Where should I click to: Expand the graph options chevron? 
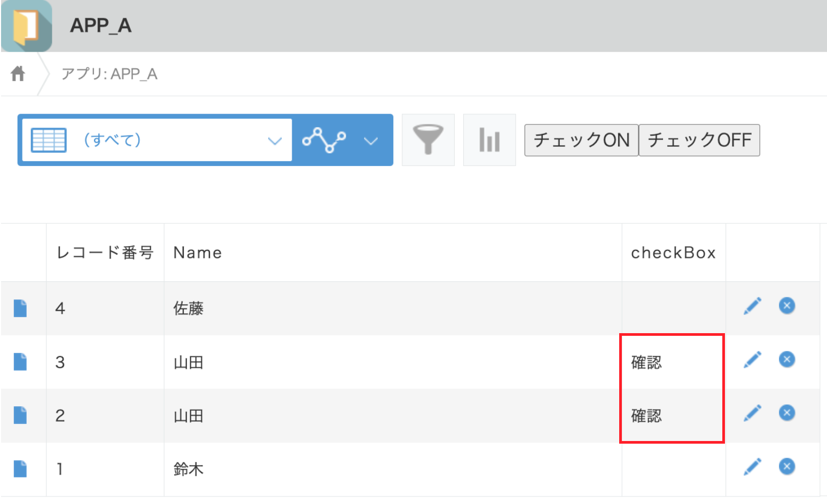371,140
